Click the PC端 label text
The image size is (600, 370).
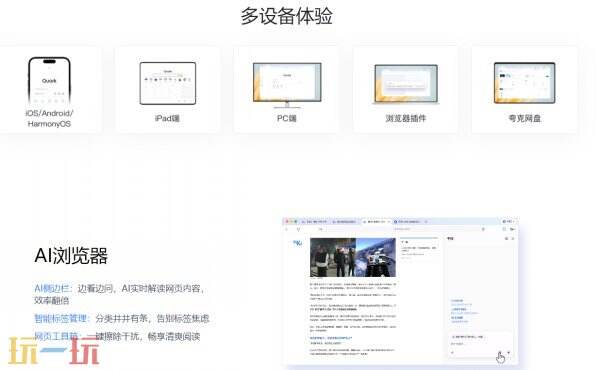(287, 119)
